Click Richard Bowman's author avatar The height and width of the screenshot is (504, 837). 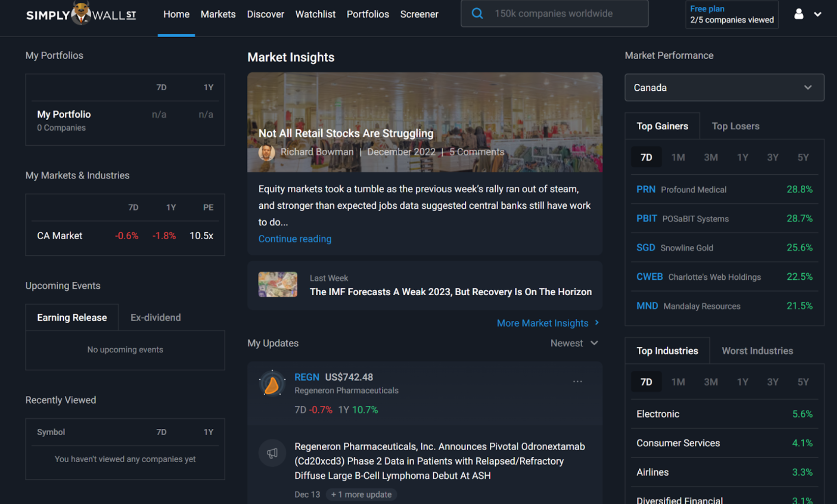267,152
